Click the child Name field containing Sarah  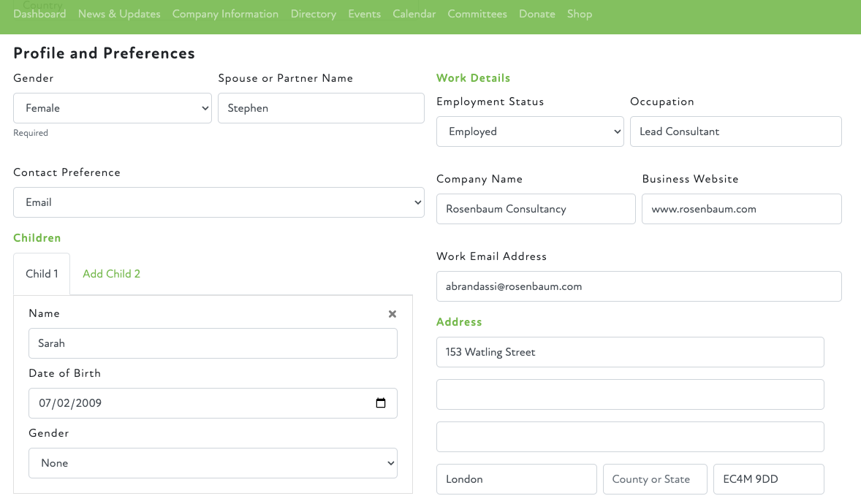click(213, 343)
